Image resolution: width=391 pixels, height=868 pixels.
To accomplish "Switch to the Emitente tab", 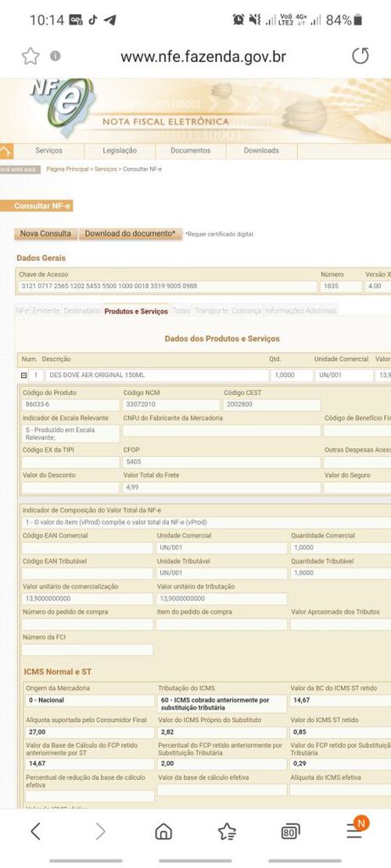I will [46, 311].
